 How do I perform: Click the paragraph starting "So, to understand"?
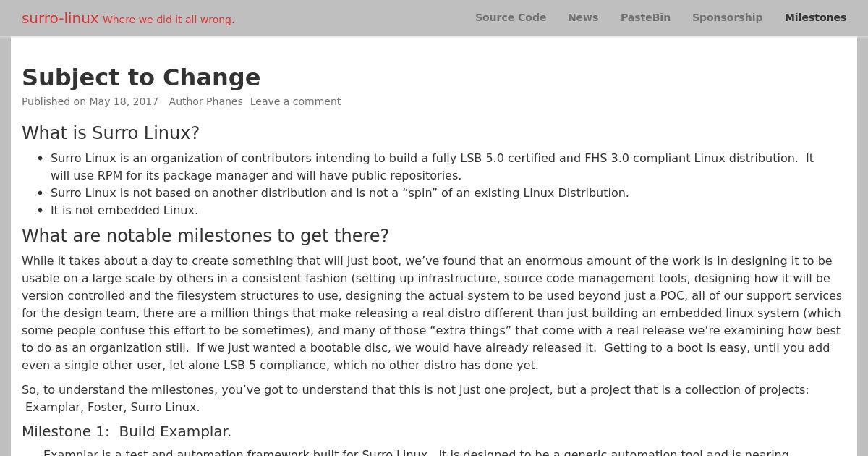[415, 398]
